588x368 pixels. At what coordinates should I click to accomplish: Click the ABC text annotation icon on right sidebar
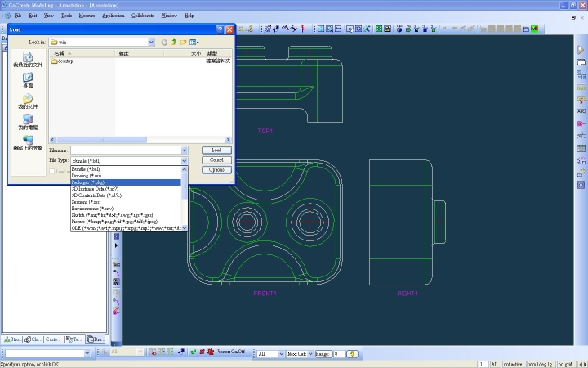tap(581, 111)
